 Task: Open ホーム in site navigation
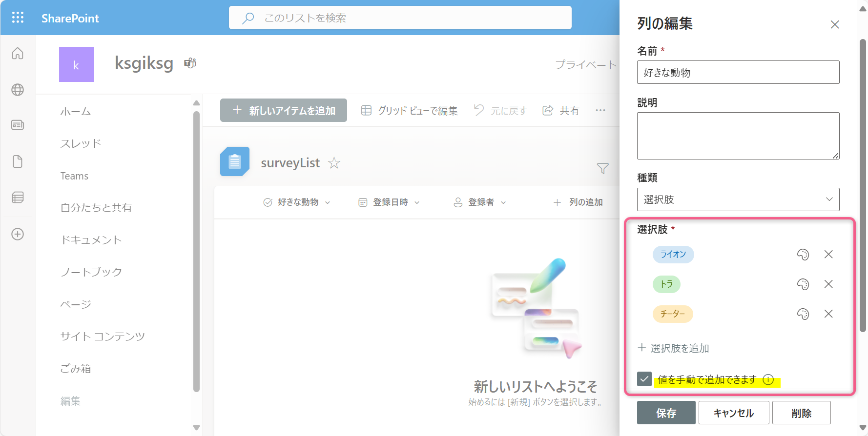[x=76, y=112]
